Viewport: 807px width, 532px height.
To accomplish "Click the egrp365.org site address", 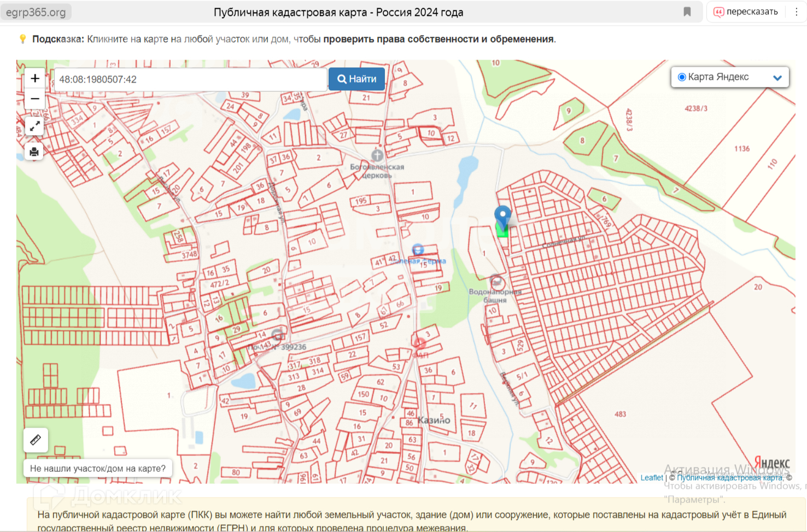I will point(36,12).
